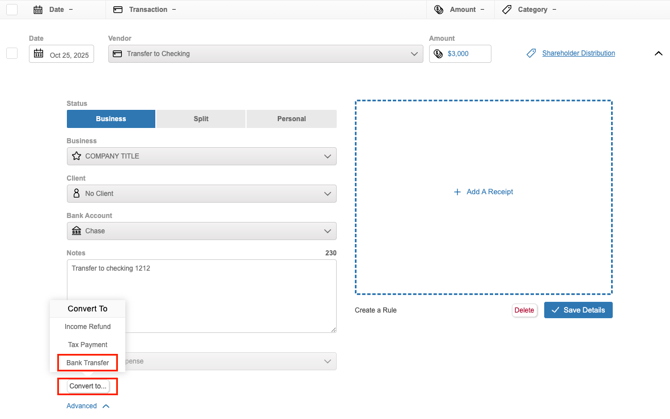Click the calendar icon in Date field
This screenshot has width=670, height=419.
coord(39,54)
